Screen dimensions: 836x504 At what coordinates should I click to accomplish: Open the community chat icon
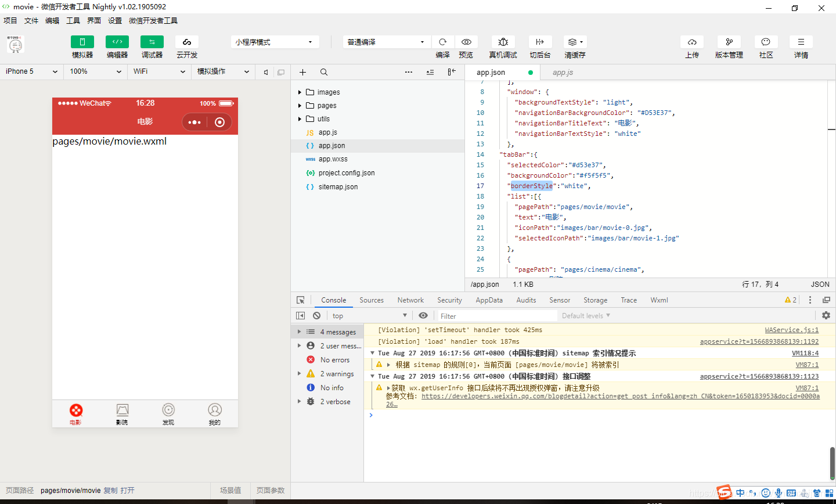coord(766,42)
